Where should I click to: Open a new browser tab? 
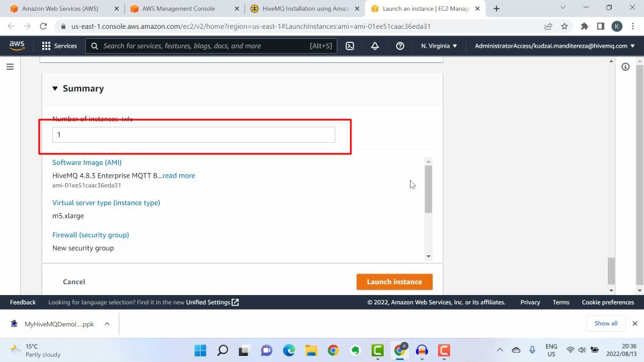click(496, 9)
